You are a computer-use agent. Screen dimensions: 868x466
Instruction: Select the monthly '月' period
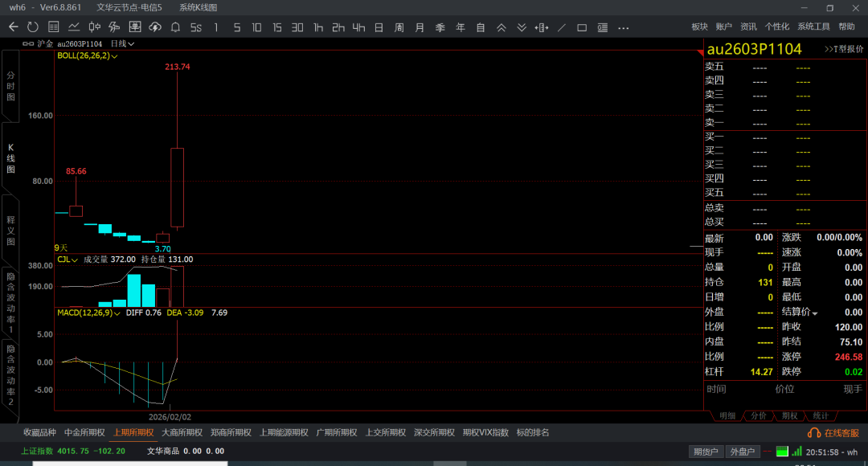(x=420, y=27)
